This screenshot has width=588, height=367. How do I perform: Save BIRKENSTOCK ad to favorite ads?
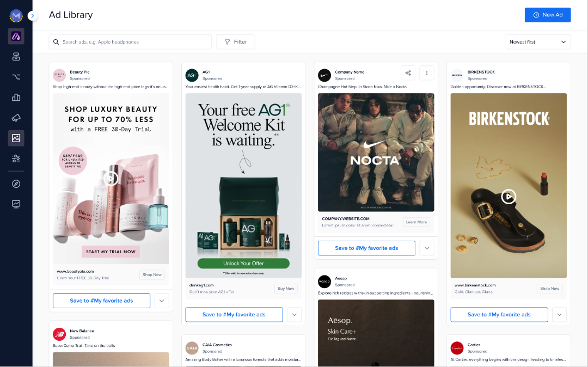(x=499, y=314)
